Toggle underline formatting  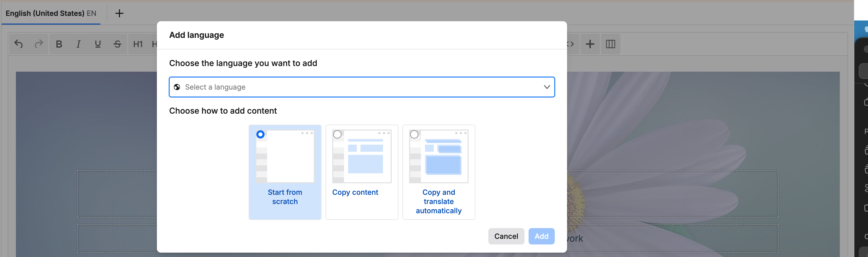pos(98,44)
